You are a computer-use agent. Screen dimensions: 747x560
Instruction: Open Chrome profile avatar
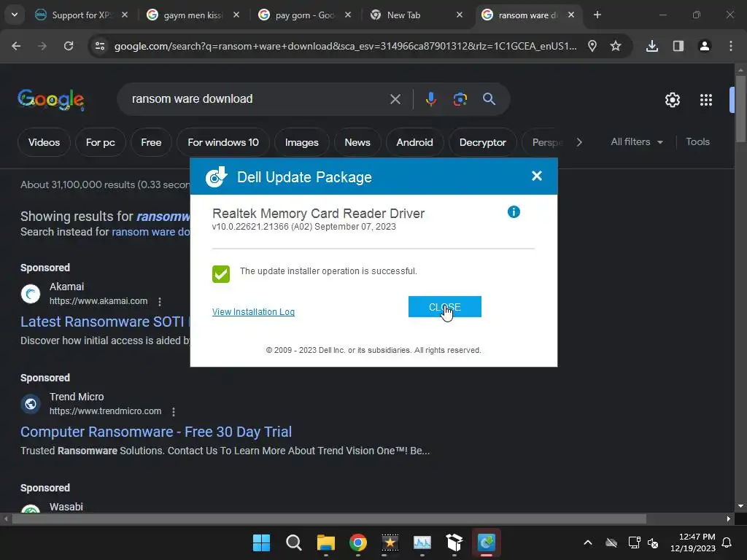704,46
